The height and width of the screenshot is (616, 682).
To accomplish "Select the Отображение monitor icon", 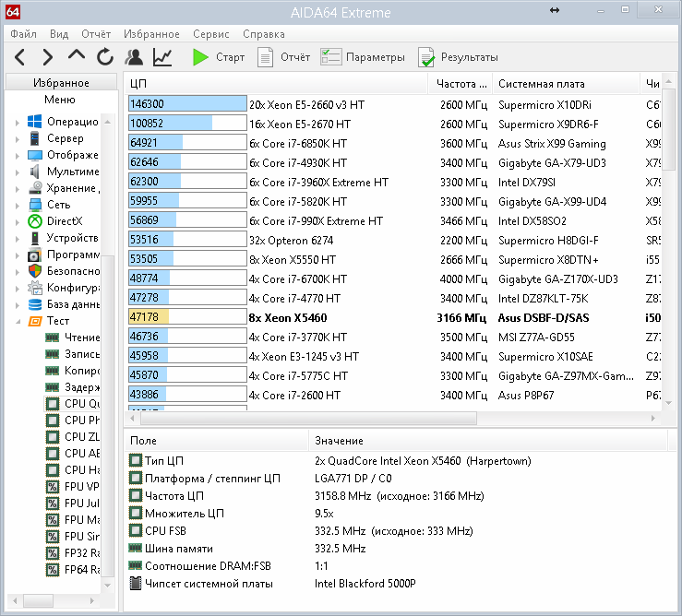I will click(x=34, y=155).
